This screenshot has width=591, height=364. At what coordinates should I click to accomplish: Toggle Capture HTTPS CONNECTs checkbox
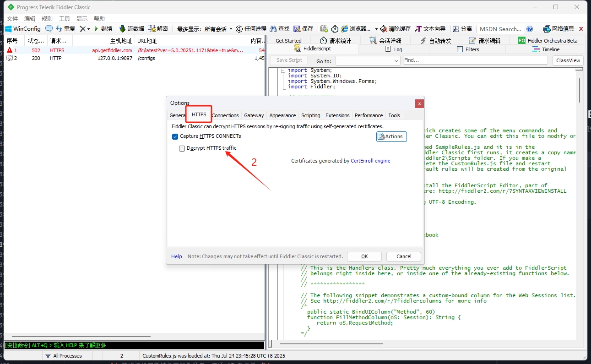click(175, 136)
